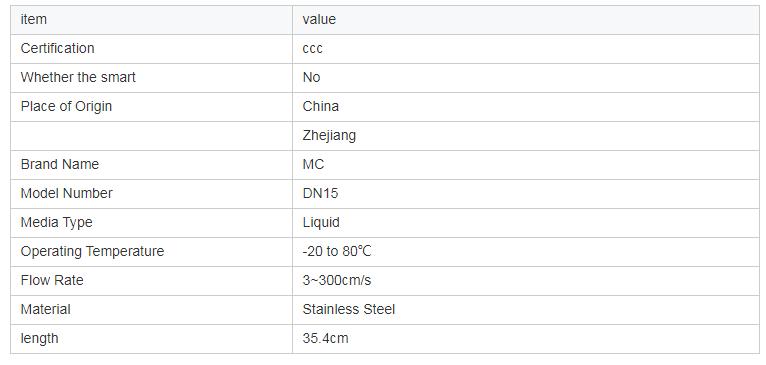Click the 'ccc' certification value

tap(313, 49)
